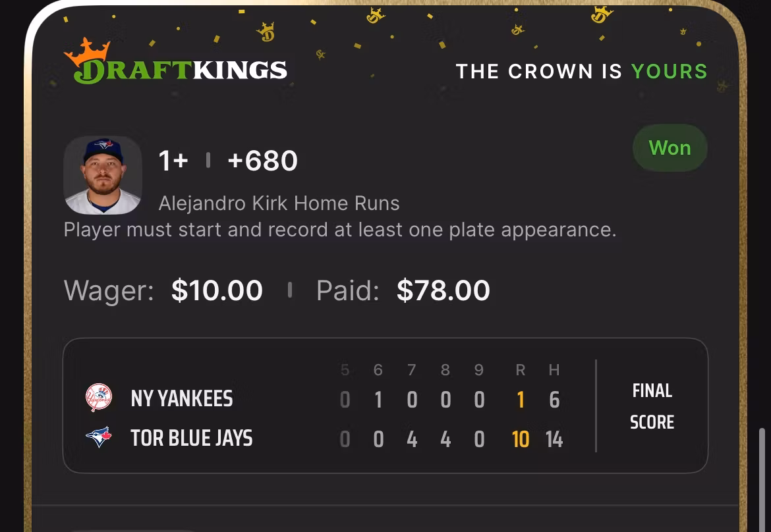Screen dimensions: 771x532
Task: Click THE CROWN IS YOURS banner text
Action: tap(581, 71)
